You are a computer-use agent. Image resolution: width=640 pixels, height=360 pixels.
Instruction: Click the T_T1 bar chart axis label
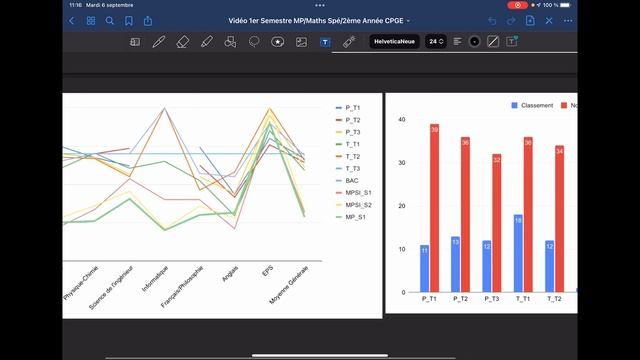[x=523, y=299]
